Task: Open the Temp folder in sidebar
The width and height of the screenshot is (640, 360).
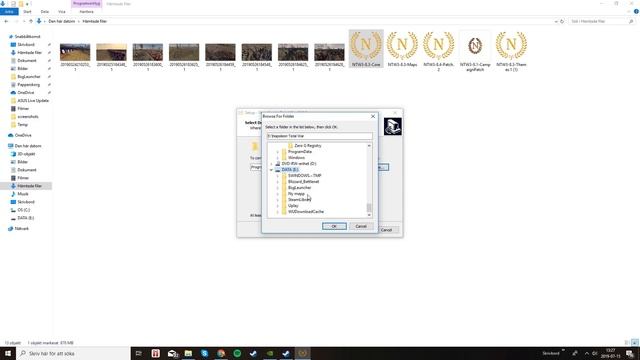Action: [22, 124]
